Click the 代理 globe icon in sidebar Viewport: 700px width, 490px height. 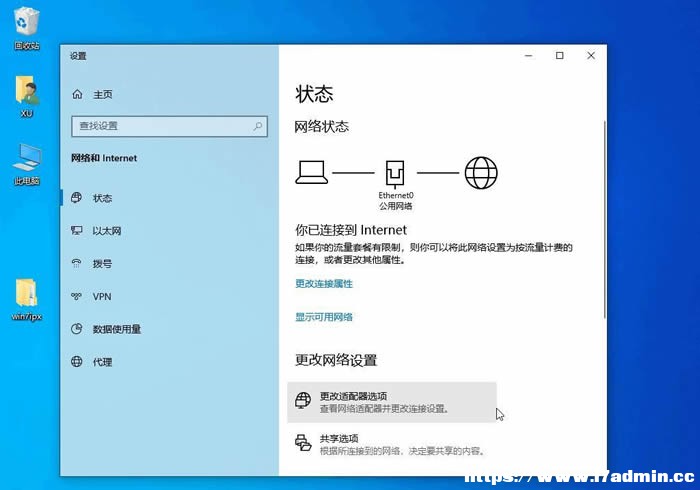[77, 361]
